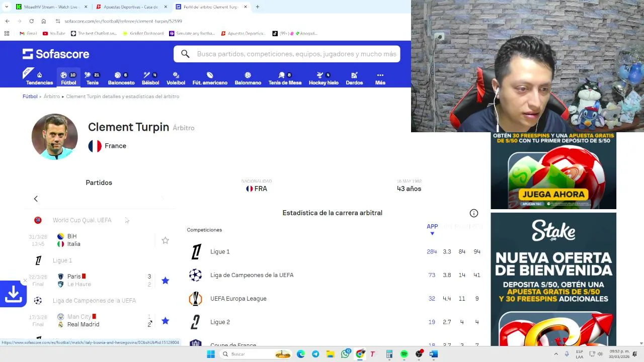Open the Tendencias sports section
Viewport: 644px width, 362px height.
pos(39,78)
